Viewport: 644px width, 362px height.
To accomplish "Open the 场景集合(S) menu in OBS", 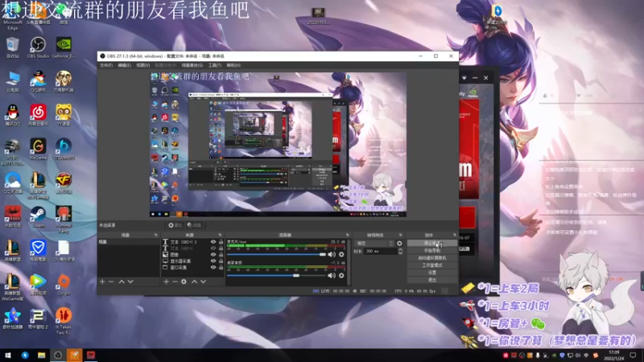I will coord(192,65).
